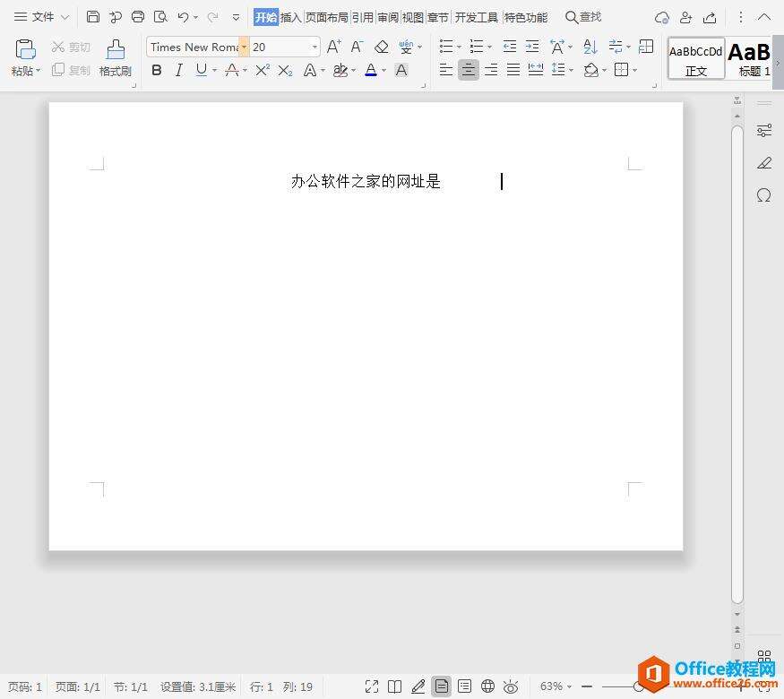Switch to web layout globe icon

click(x=488, y=686)
